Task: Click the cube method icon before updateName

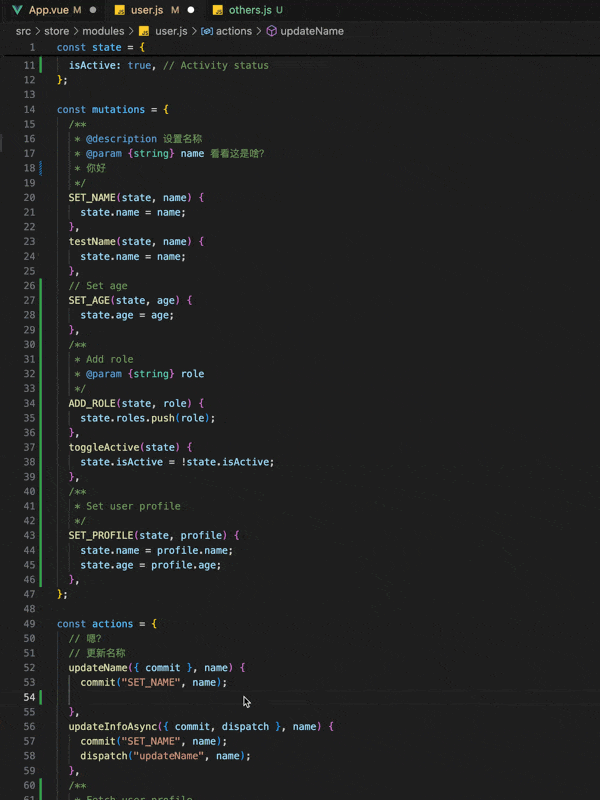Action: coord(272,31)
